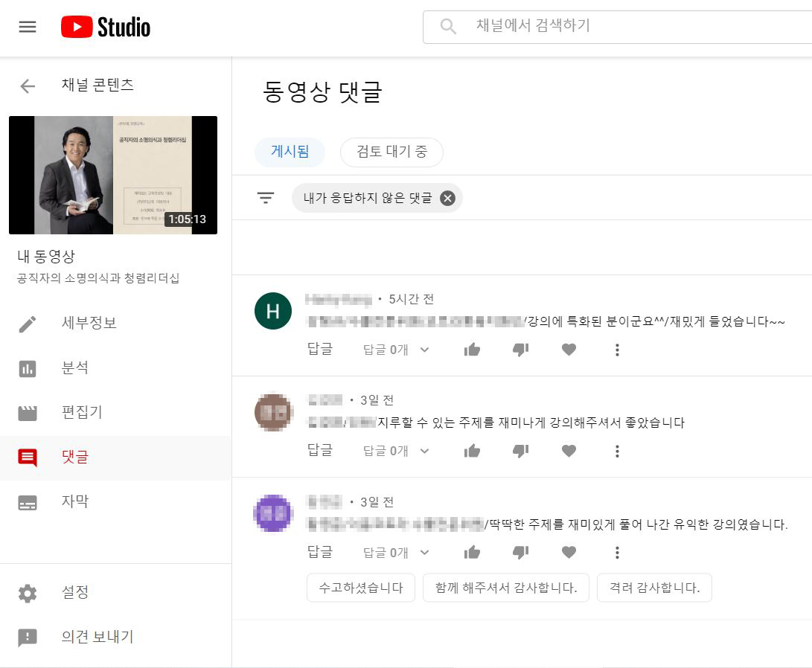Choose the 격려 감사합니다. suggested reply
Image resolution: width=812 pixels, height=668 pixels.
pyautogui.click(x=653, y=588)
